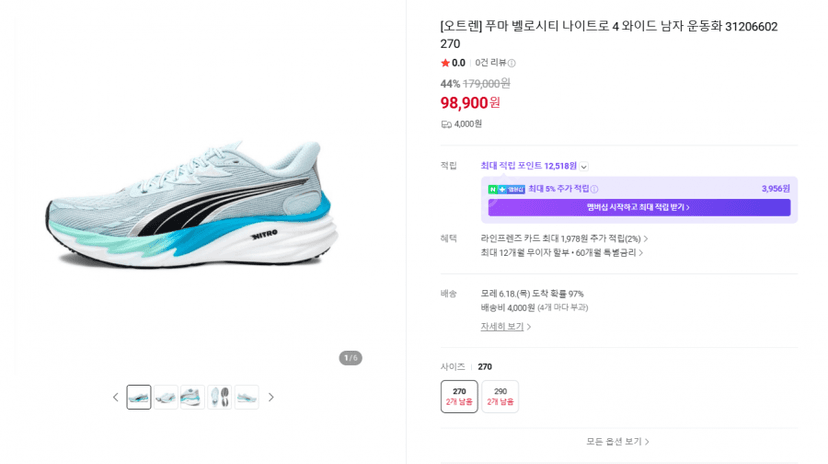Go to previous thumbnail with left arrow
Viewport: 828px width, 464px height.
coord(116,397)
